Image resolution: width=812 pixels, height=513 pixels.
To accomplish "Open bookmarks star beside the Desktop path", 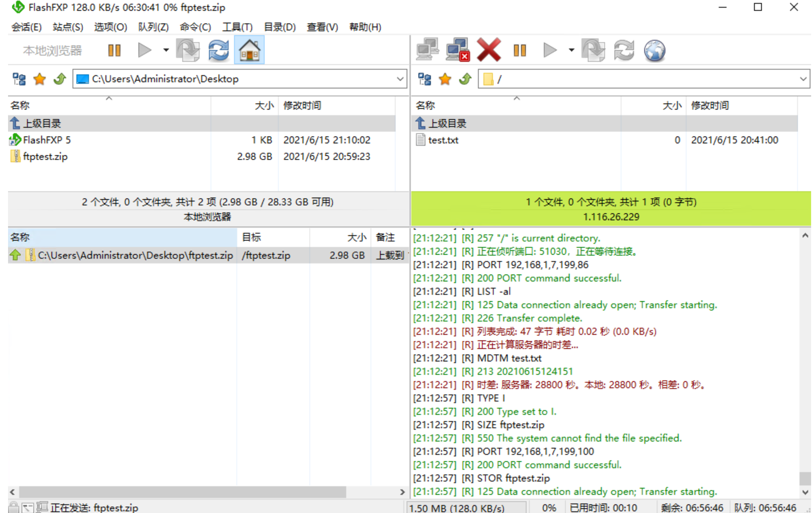I will point(40,79).
